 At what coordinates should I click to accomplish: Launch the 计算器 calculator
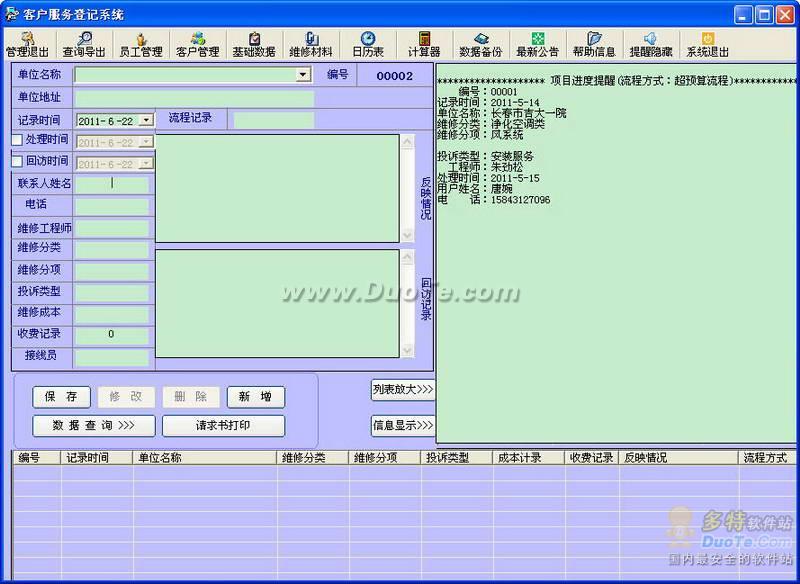point(424,45)
